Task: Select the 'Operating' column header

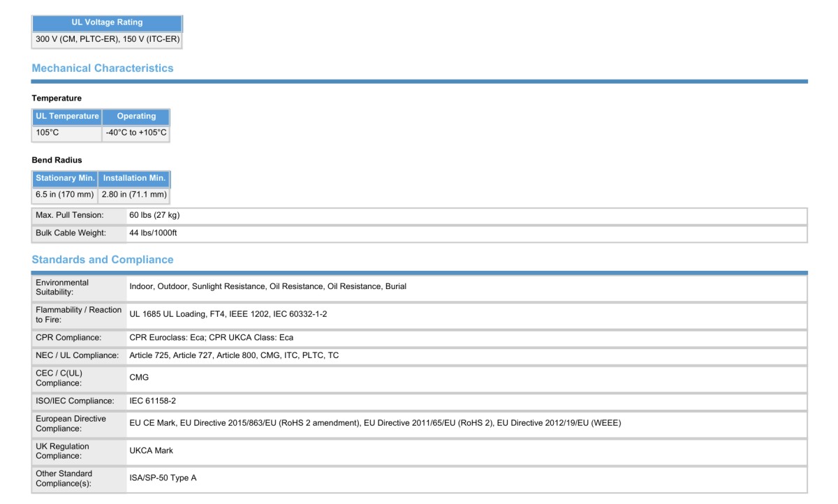Action: [x=136, y=117]
